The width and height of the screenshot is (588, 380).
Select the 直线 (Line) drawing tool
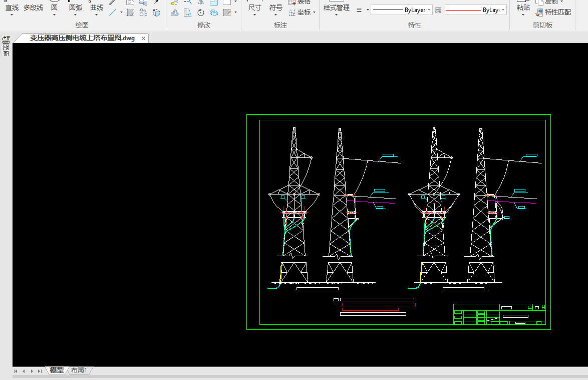12,8
